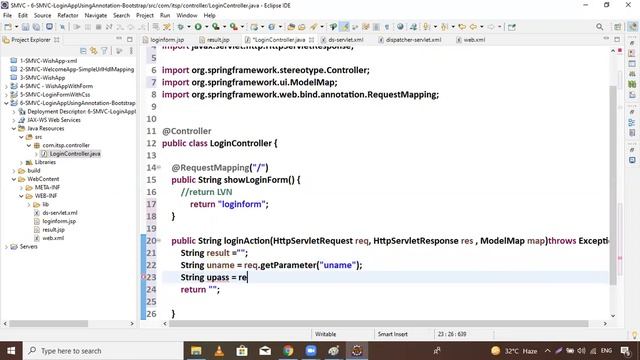Open the Refactor menu
Viewport: 640px width, 360px height.
click(68, 16)
